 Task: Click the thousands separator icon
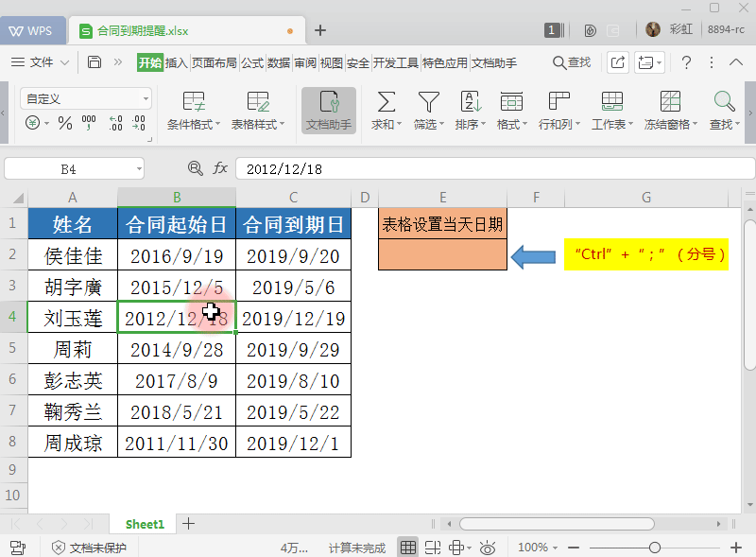click(89, 123)
